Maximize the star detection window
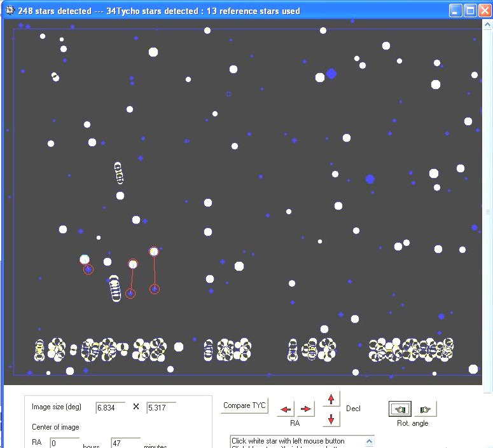The width and height of the screenshot is (493, 448). click(470, 11)
